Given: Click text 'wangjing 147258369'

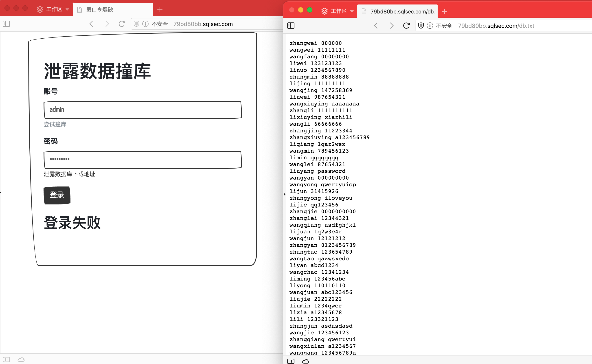Looking at the screenshot, I should [321, 90].
